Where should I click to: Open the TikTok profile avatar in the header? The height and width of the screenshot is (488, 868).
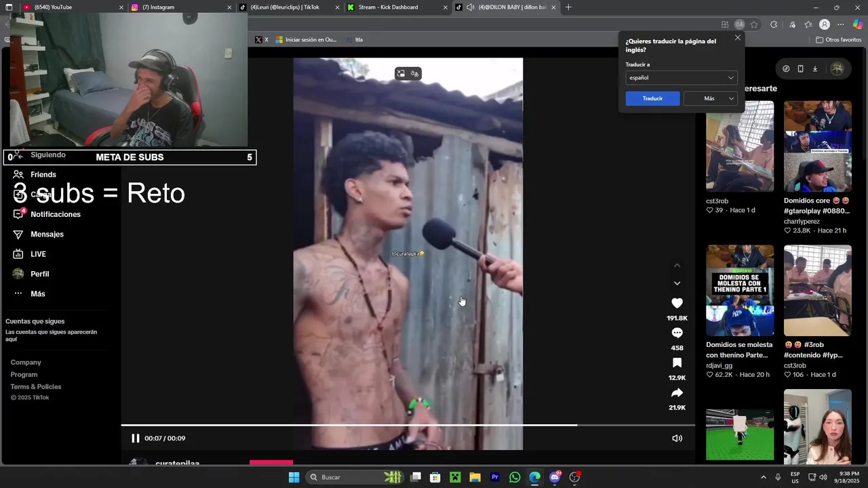click(837, 68)
